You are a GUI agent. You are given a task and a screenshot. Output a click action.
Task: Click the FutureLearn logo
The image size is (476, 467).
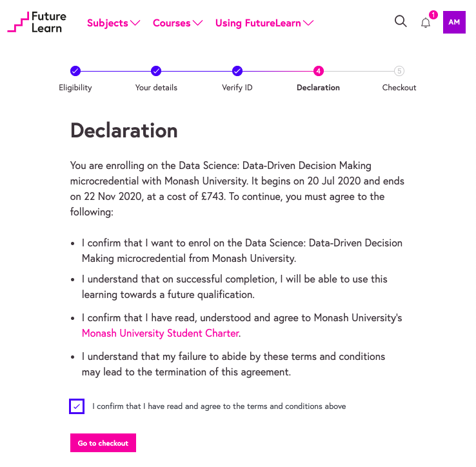tap(37, 22)
